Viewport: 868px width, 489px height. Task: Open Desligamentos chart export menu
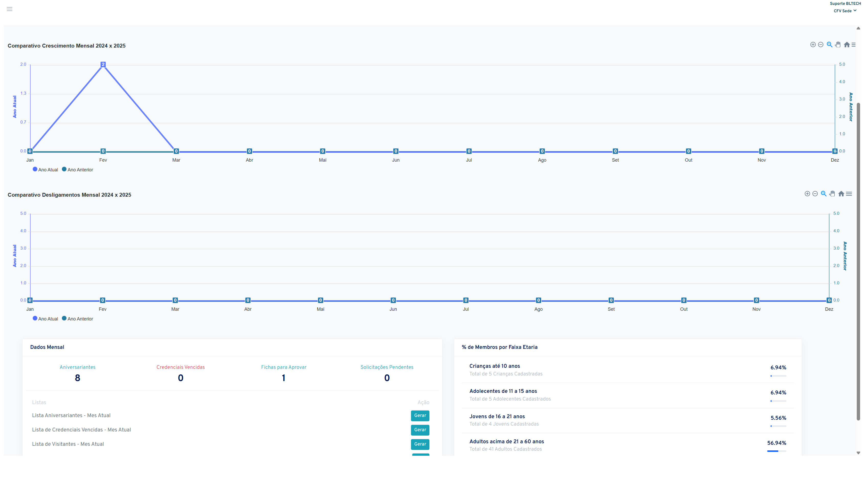click(x=849, y=194)
